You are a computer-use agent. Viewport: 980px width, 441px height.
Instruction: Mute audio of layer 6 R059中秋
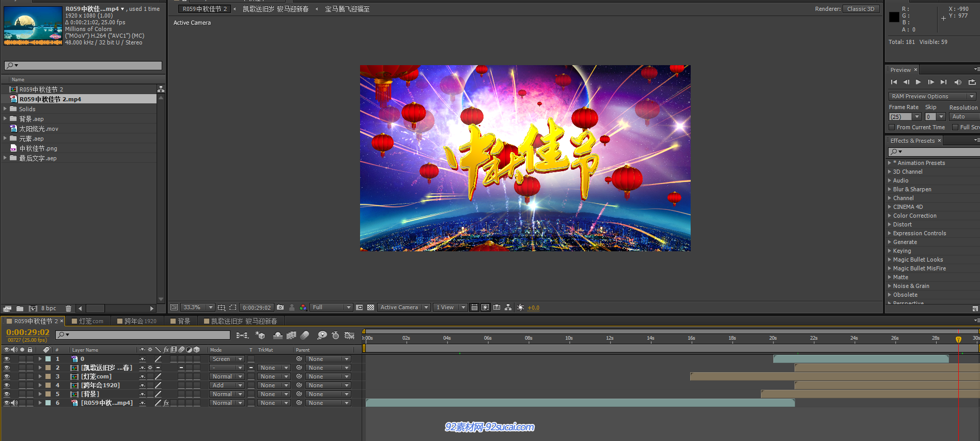14,403
